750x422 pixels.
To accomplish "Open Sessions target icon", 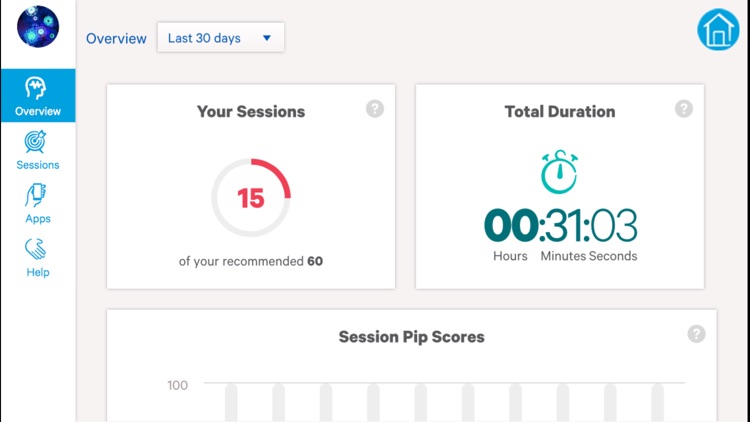I will [37, 141].
